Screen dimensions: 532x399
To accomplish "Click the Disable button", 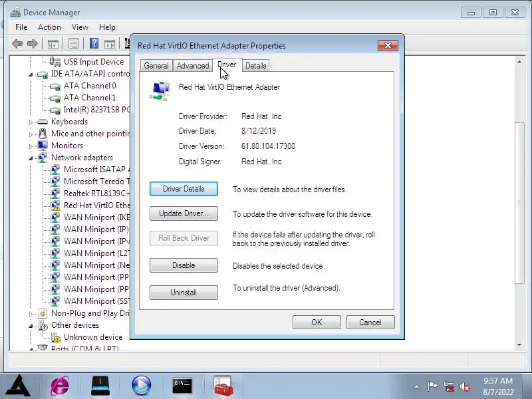I will (x=184, y=265).
